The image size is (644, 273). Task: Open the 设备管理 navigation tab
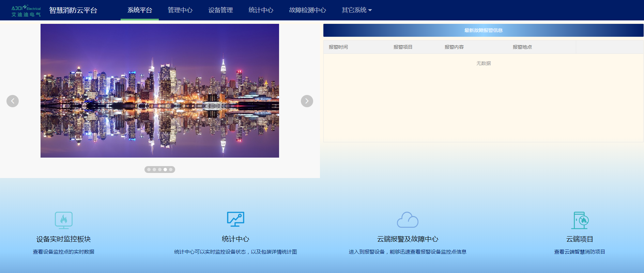pos(220,10)
